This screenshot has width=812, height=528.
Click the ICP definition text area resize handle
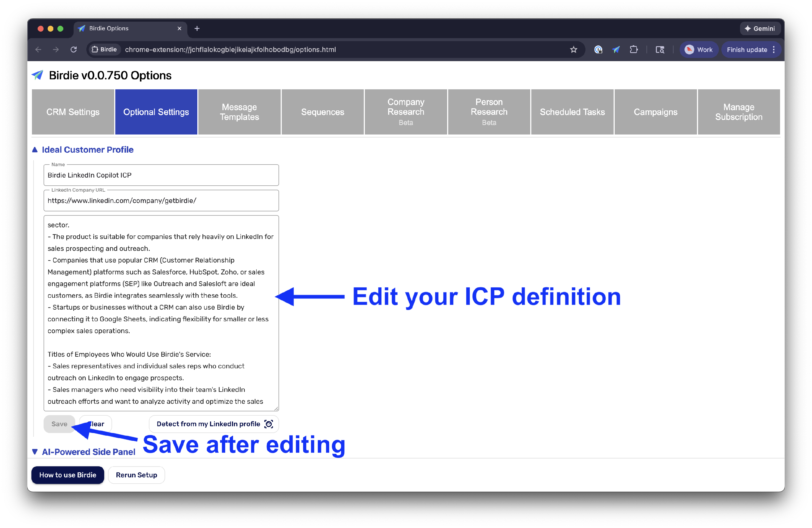point(276,408)
